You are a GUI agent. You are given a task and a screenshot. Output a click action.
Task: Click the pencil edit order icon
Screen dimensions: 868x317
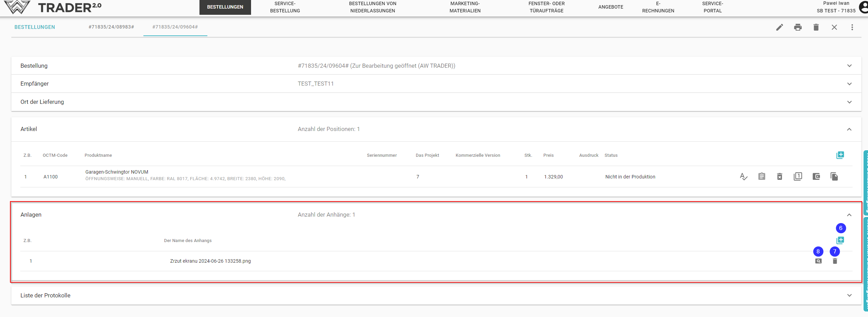(779, 27)
